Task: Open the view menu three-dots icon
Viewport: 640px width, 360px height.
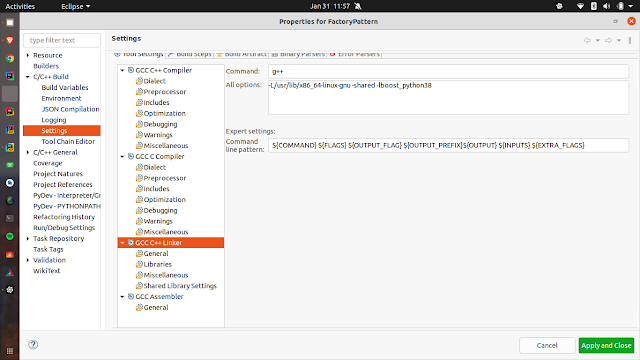Action: click(x=630, y=40)
